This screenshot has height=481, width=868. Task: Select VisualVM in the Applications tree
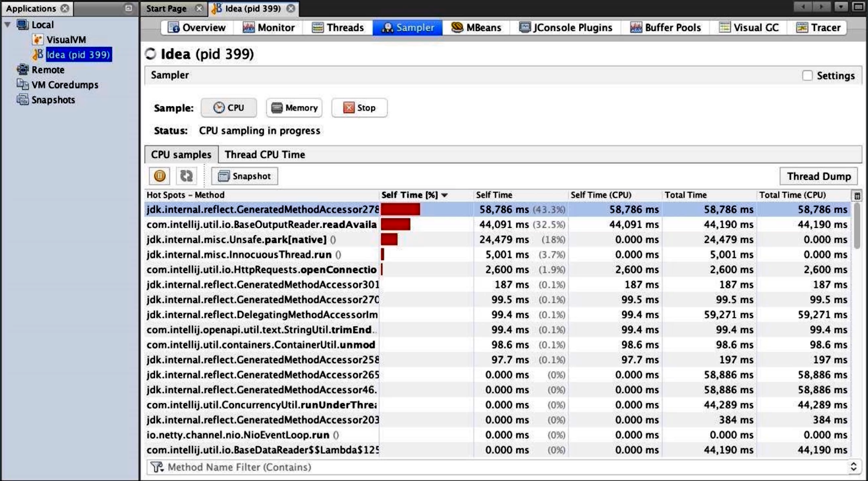pyautogui.click(x=66, y=40)
